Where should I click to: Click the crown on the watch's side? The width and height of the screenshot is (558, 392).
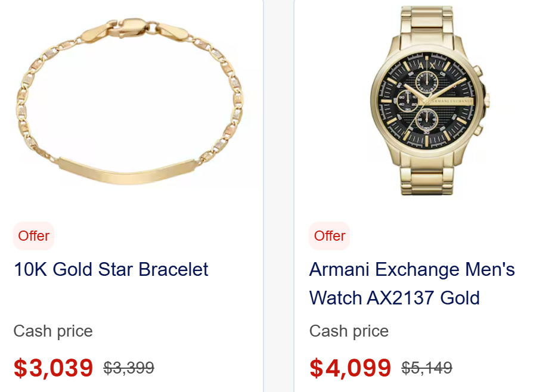tap(486, 99)
